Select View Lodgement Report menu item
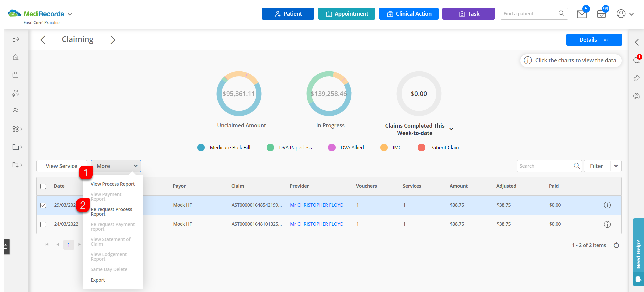 109,257
